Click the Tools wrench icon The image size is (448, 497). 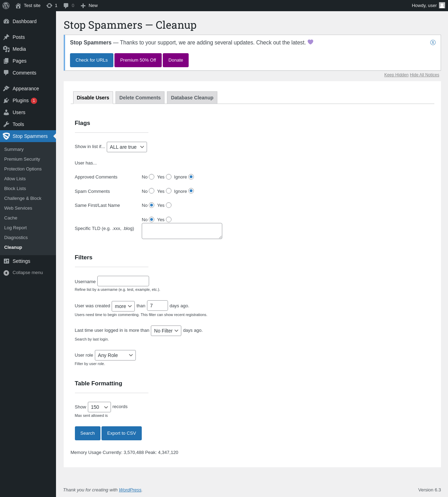6,124
